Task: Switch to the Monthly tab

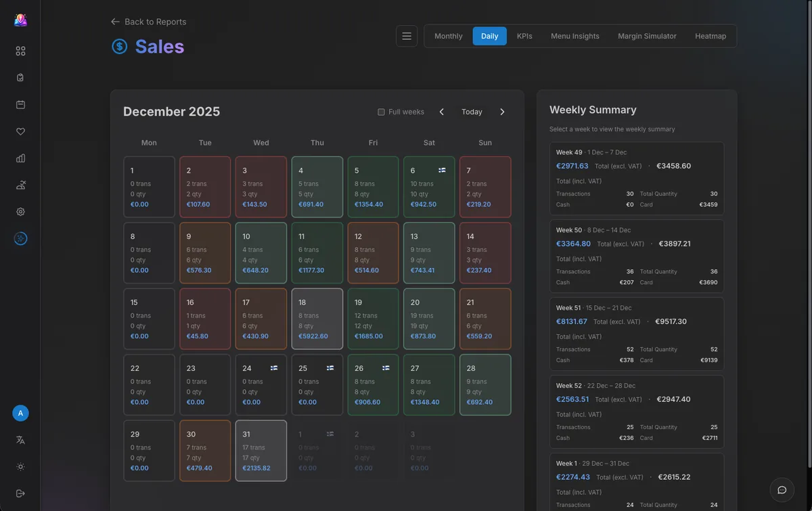Action: click(449, 36)
